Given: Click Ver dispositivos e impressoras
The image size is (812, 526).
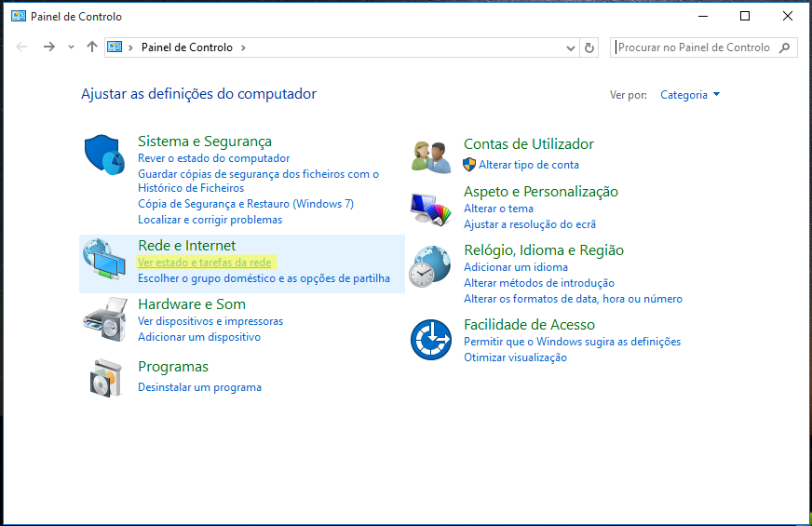Looking at the screenshot, I should coord(210,321).
